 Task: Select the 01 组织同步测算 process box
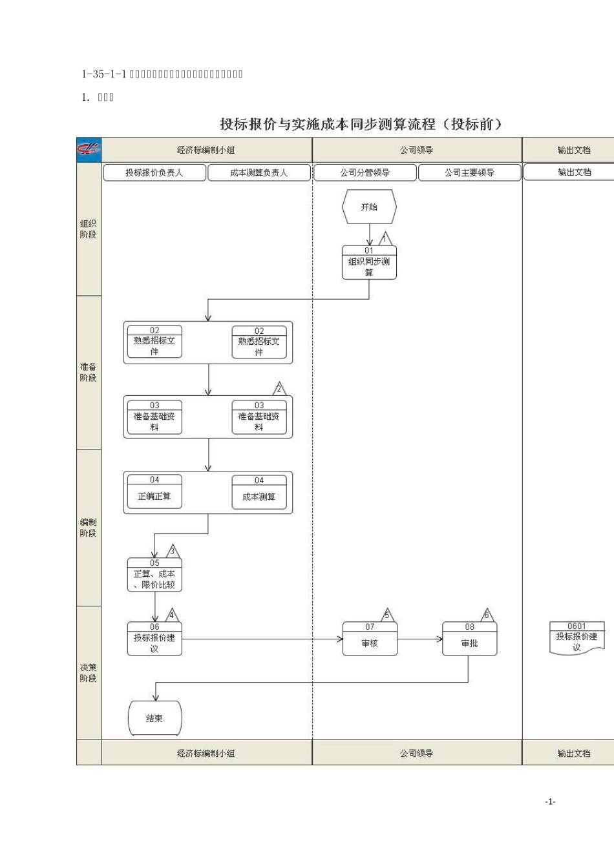[369, 262]
